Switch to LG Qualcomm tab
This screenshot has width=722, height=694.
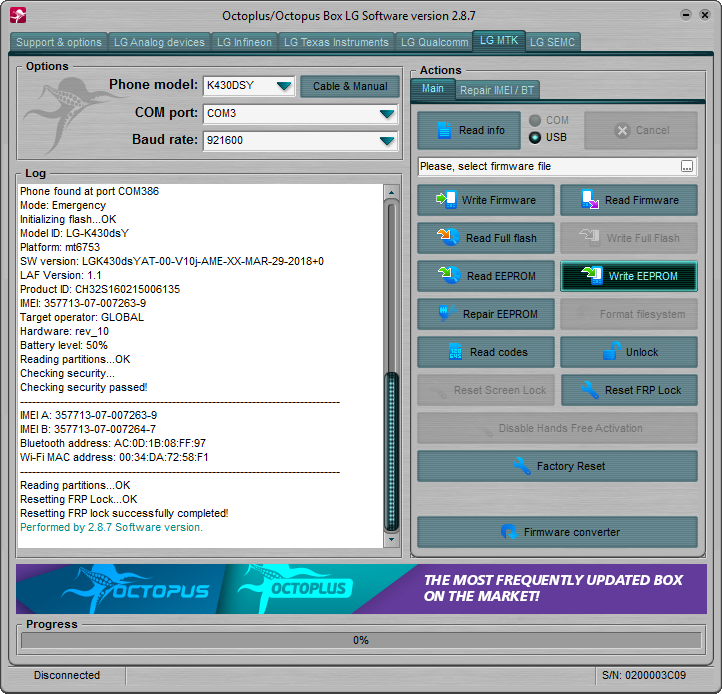coord(434,42)
